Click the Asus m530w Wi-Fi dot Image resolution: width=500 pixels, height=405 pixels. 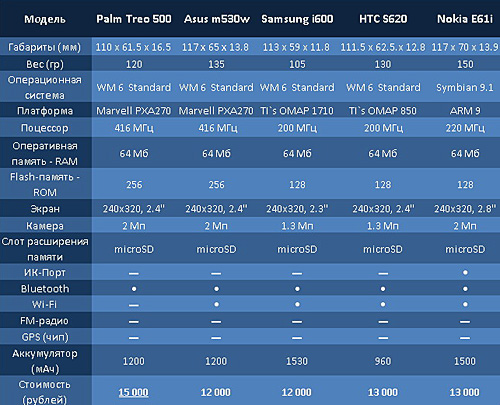(216, 304)
